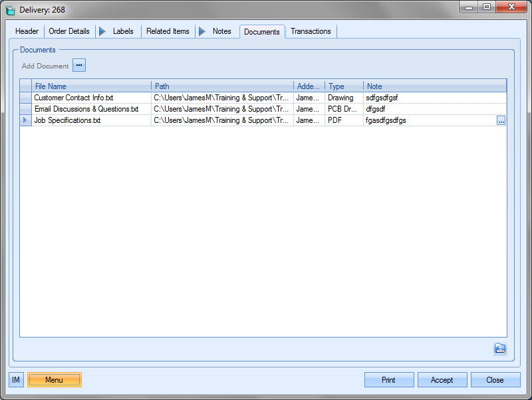The image size is (532, 400).
Task: Click the grid's top-left select-all corner cell
Action: point(25,86)
